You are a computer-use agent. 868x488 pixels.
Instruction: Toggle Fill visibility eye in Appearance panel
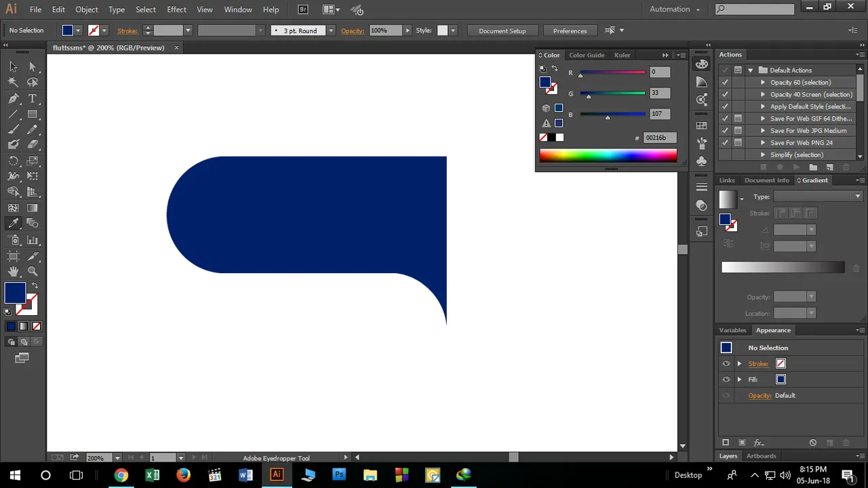click(x=726, y=380)
